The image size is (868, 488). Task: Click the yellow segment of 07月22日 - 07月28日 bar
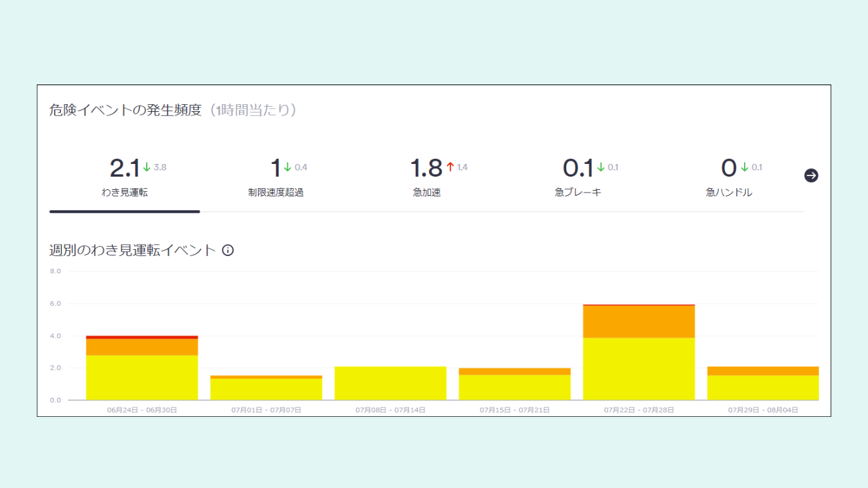coord(639,369)
